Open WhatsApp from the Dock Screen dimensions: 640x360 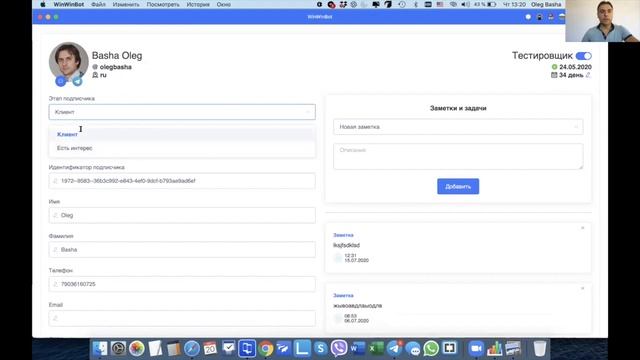coord(431,348)
